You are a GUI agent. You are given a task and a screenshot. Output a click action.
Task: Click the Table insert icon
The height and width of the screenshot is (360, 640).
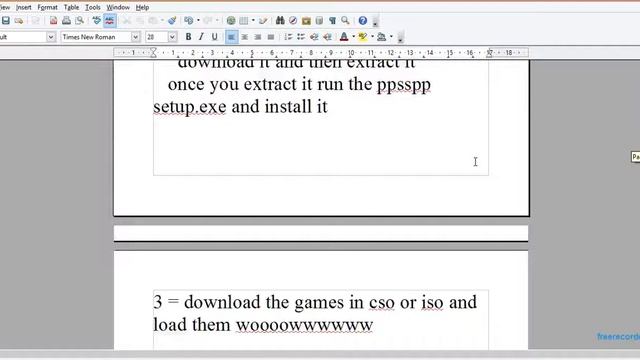coord(244,20)
